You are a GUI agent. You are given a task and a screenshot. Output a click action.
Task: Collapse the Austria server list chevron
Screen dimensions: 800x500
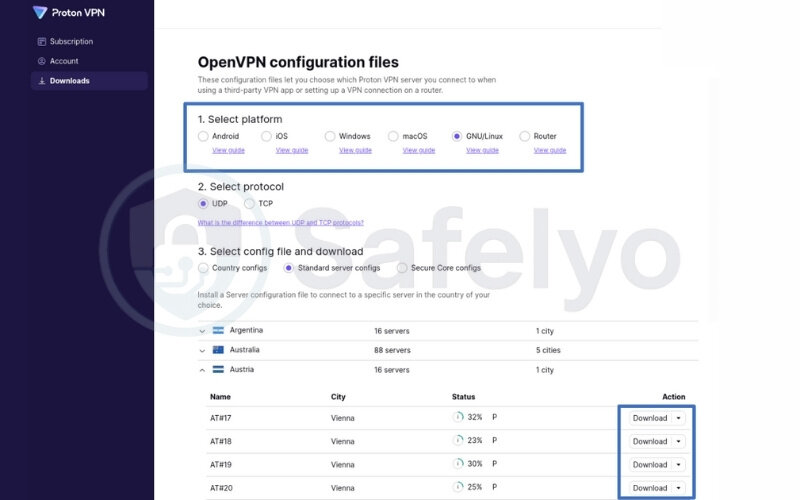pyautogui.click(x=202, y=370)
